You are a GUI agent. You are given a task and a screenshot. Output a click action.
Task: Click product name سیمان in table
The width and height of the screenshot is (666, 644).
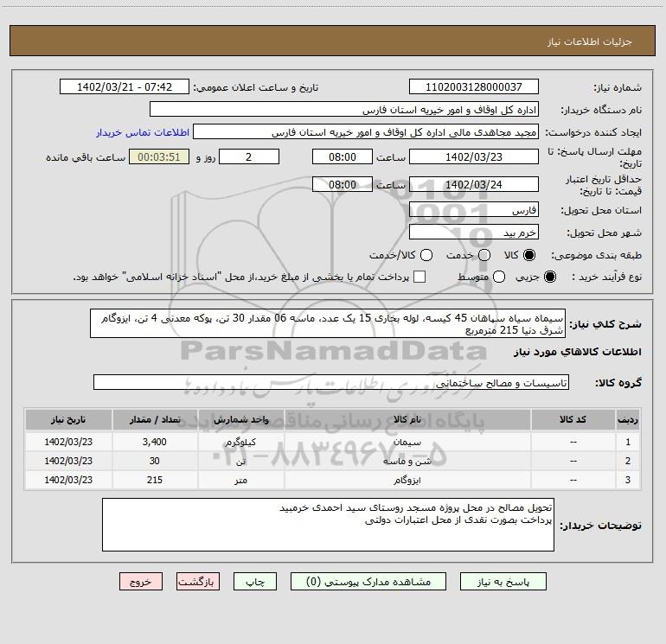pyautogui.click(x=407, y=443)
